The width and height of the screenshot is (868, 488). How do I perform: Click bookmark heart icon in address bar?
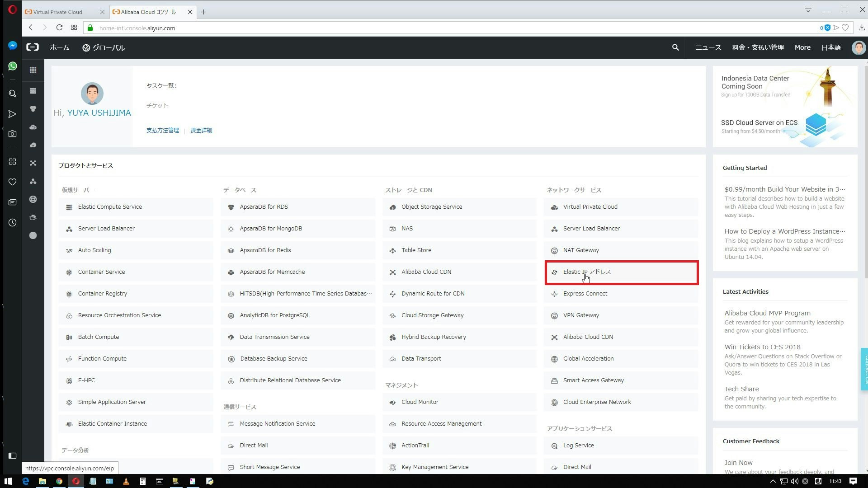pyautogui.click(x=845, y=28)
